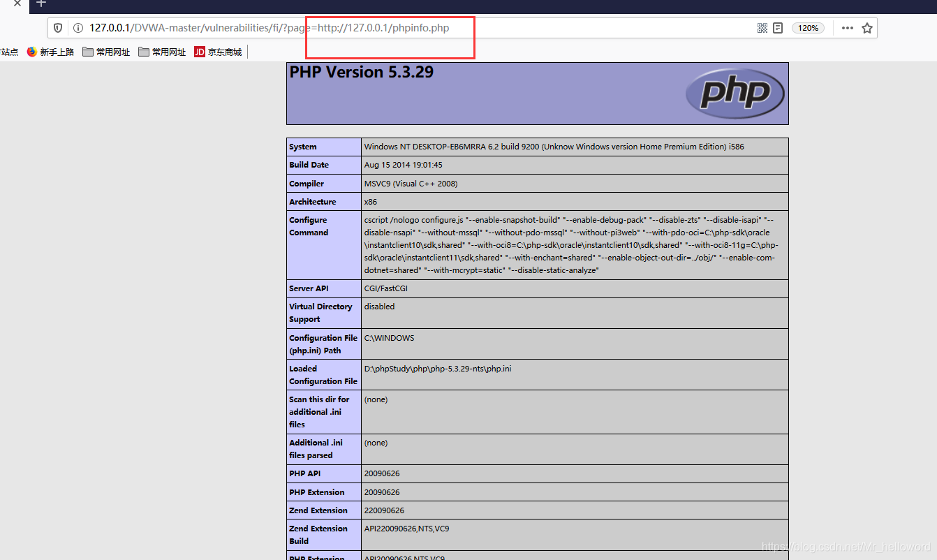Select the 'CGI/FastCGI' value
937x560 pixels.
385,288
